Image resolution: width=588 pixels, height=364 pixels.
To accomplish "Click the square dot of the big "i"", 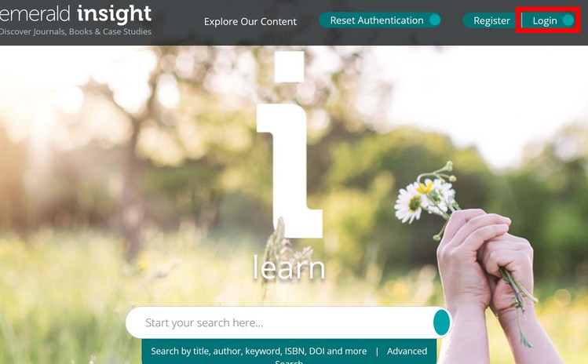I will point(289,67).
